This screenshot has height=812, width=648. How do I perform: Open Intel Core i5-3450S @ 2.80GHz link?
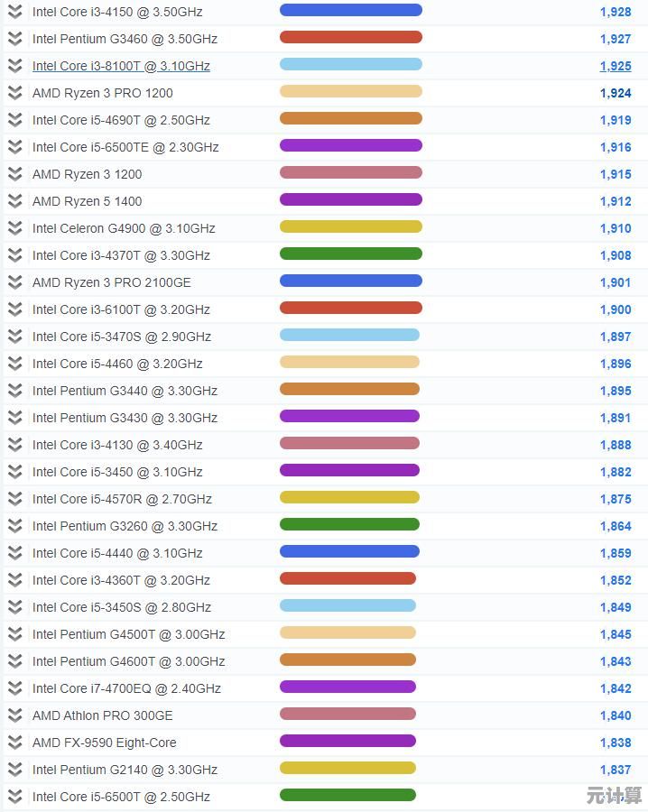point(122,607)
